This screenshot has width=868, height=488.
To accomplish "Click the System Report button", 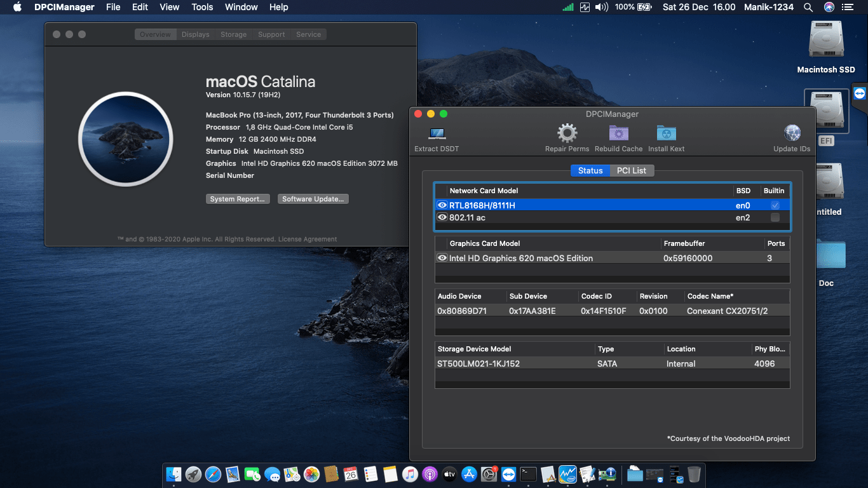I will click(x=238, y=199).
